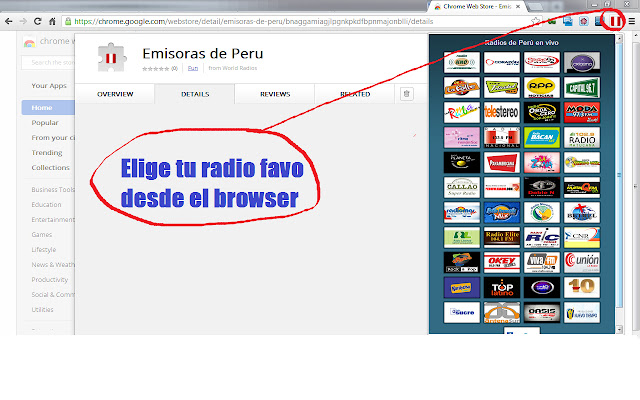Open the Productivity category
Image resolution: width=640 pixels, height=400 pixels.
[x=50, y=280]
